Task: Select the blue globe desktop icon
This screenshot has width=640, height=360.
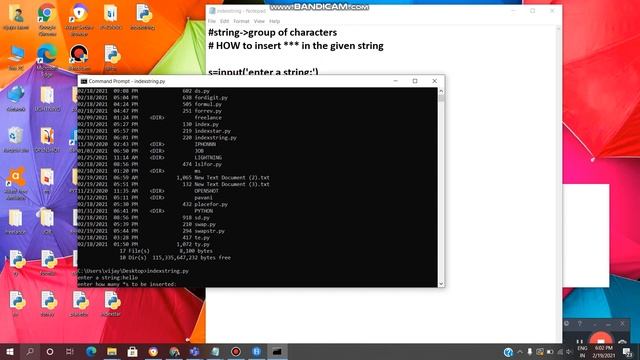Action: click(16, 97)
